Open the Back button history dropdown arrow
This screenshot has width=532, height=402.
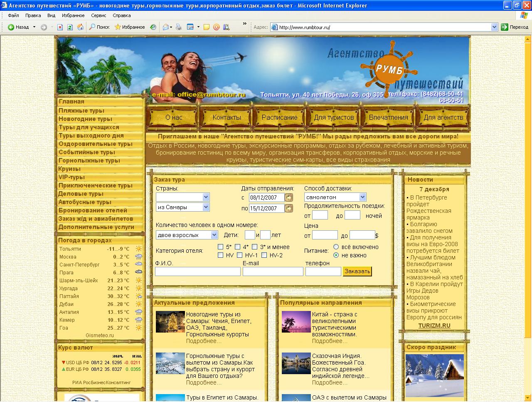(34, 27)
